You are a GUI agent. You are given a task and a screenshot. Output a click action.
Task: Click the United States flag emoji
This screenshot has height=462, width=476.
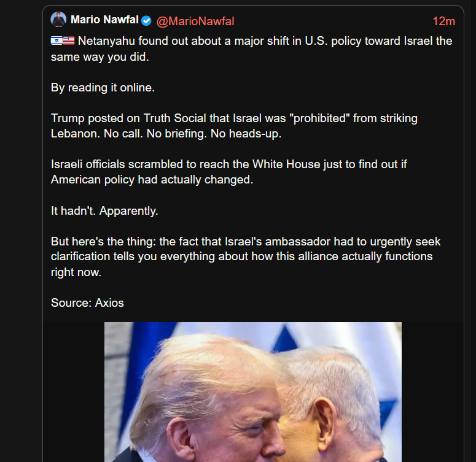[x=69, y=40]
